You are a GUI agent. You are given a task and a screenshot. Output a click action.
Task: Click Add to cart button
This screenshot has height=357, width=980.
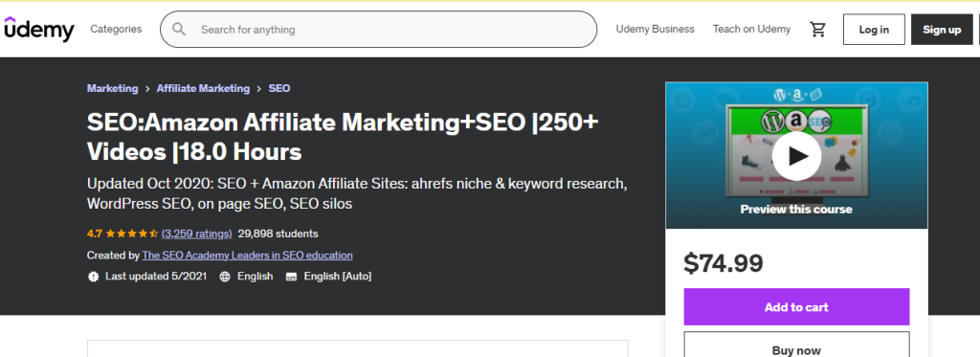click(x=796, y=307)
